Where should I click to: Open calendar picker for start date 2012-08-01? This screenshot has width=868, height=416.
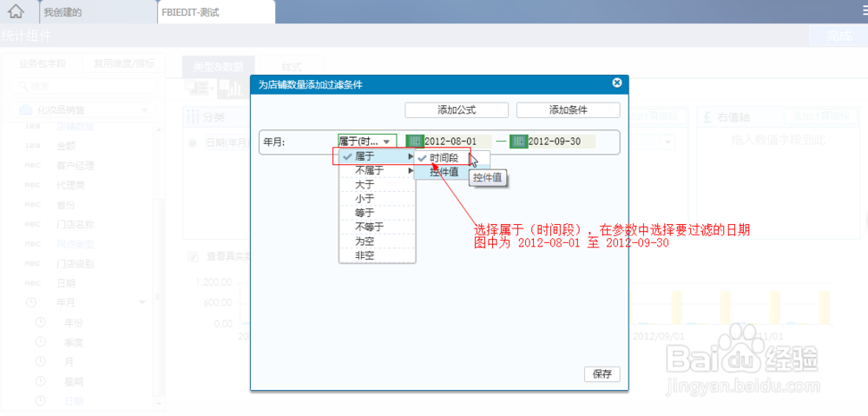(413, 142)
